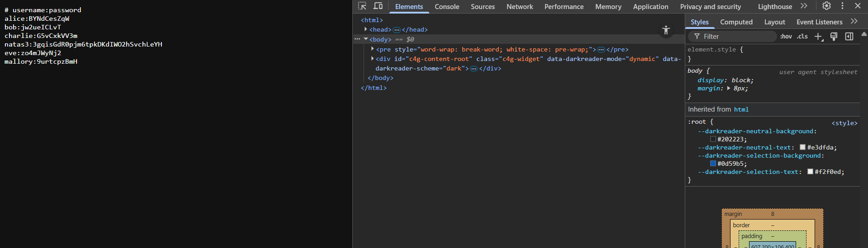Image resolution: width=868 pixels, height=248 pixels.
Task: Toggle the device toolbar emulation
Action: [378, 6]
